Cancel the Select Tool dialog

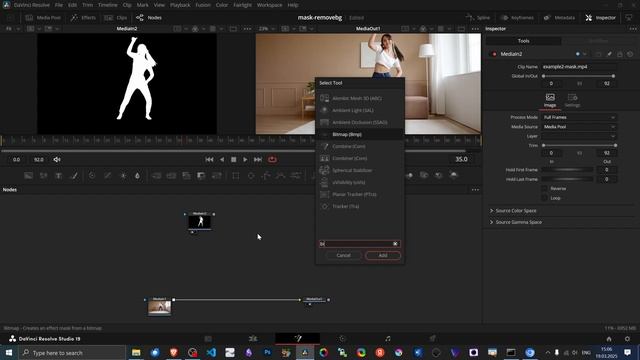tap(344, 256)
